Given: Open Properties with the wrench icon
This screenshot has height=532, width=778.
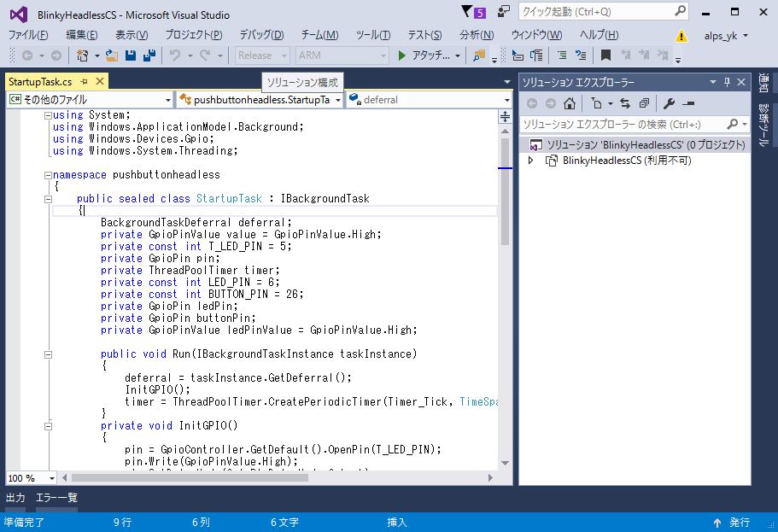Looking at the screenshot, I should coord(669,103).
